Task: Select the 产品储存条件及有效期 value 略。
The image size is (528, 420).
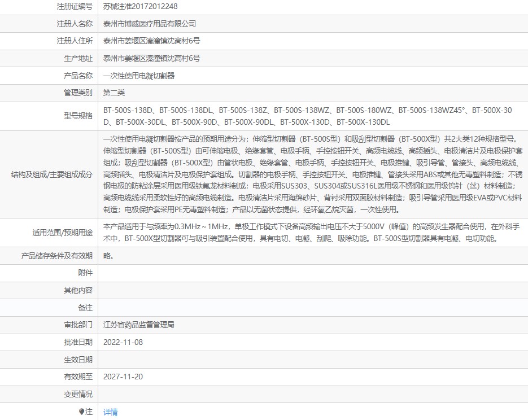Action: [108, 256]
